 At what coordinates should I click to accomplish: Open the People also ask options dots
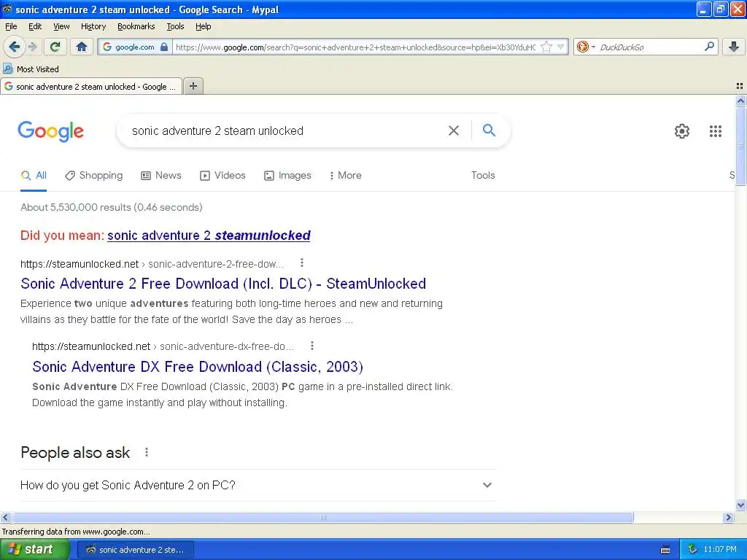tap(147, 452)
